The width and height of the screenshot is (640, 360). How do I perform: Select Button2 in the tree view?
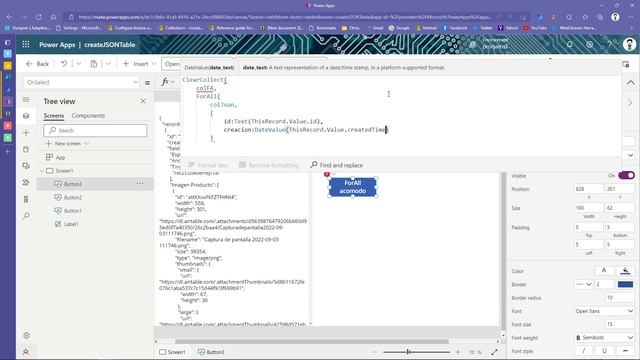pyautogui.click(x=96, y=198)
